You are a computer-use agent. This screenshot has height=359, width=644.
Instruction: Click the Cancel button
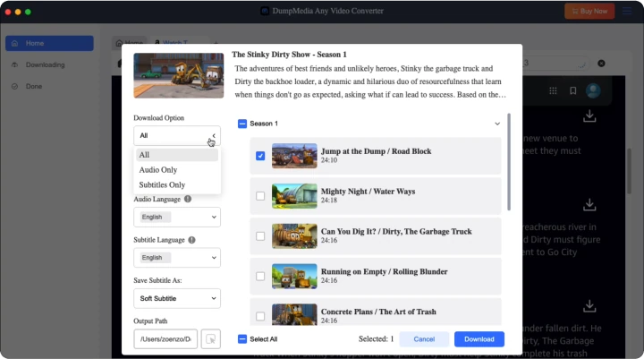(x=424, y=339)
